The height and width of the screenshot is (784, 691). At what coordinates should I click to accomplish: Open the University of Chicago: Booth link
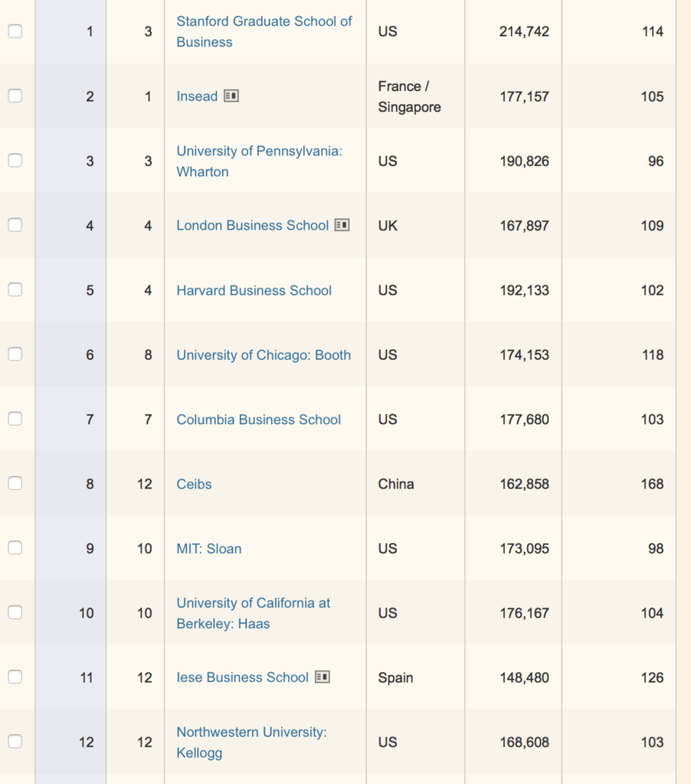click(264, 354)
